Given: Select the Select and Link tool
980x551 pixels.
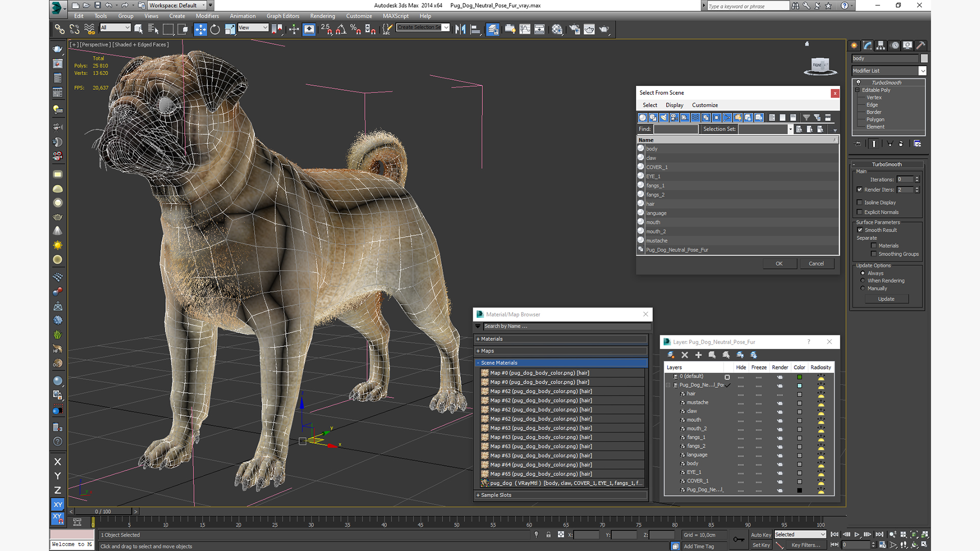Looking at the screenshot, I should coord(60,29).
